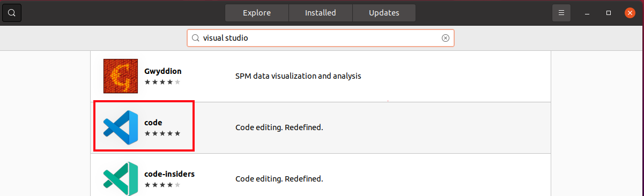This screenshot has width=644, height=196.
Task: Click Gwyddion's star rating
Action: (x=162, y=82)
